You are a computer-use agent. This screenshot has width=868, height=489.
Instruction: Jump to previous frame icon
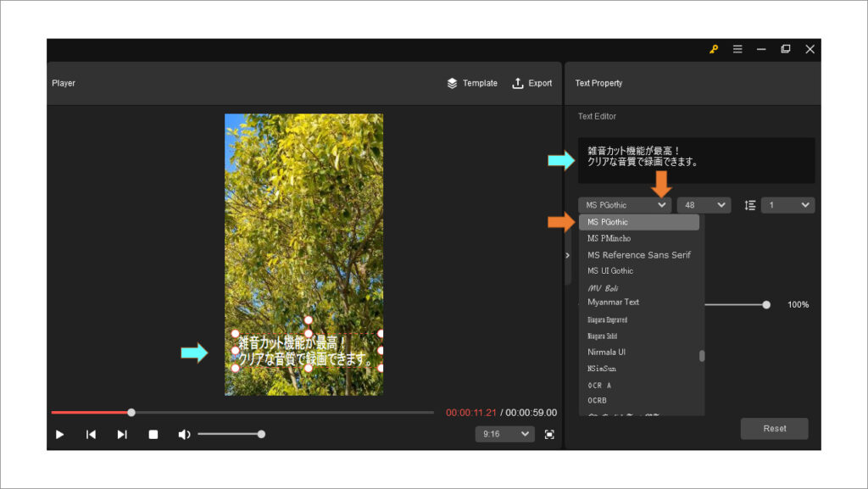point(90,434)
